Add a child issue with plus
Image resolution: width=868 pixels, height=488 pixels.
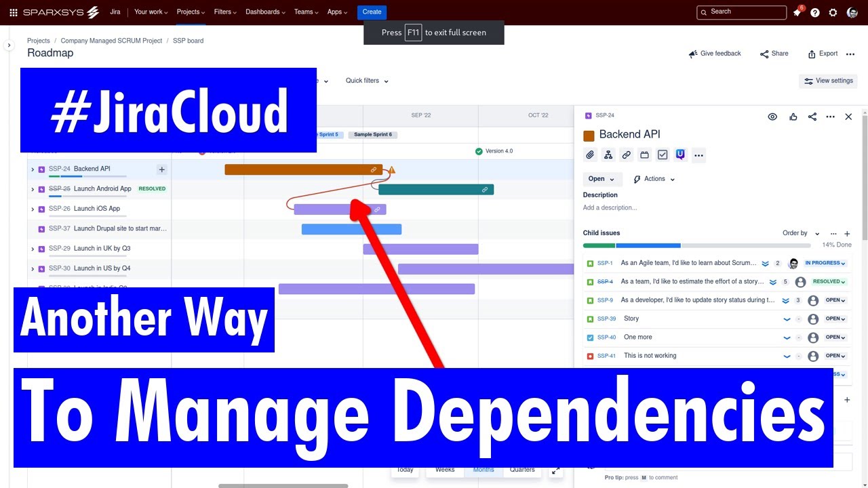click(847, 234)
